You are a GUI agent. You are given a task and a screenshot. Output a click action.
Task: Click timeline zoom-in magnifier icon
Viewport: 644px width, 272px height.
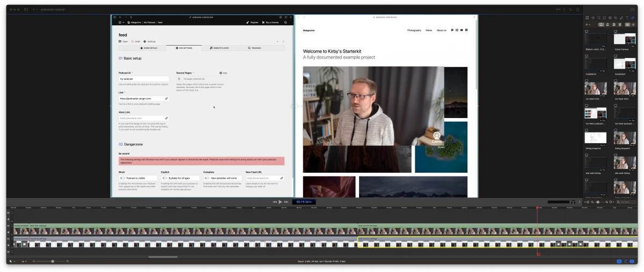[x=68, y=261]
